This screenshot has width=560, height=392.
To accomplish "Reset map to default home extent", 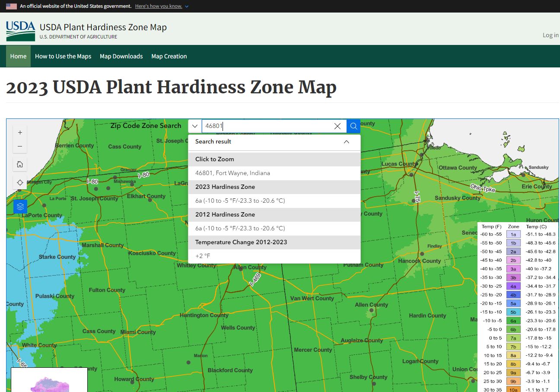I will click(x=20, y=164).
